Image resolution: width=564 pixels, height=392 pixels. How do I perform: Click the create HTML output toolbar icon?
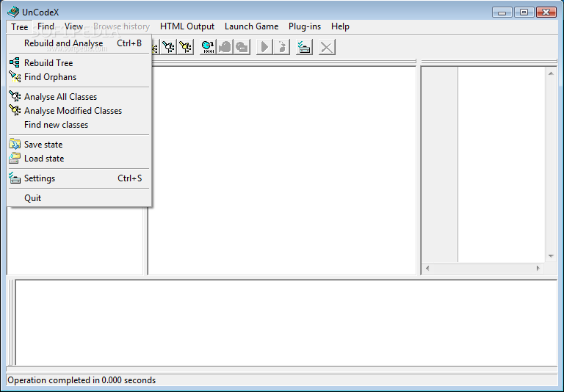tap(208, 47)
